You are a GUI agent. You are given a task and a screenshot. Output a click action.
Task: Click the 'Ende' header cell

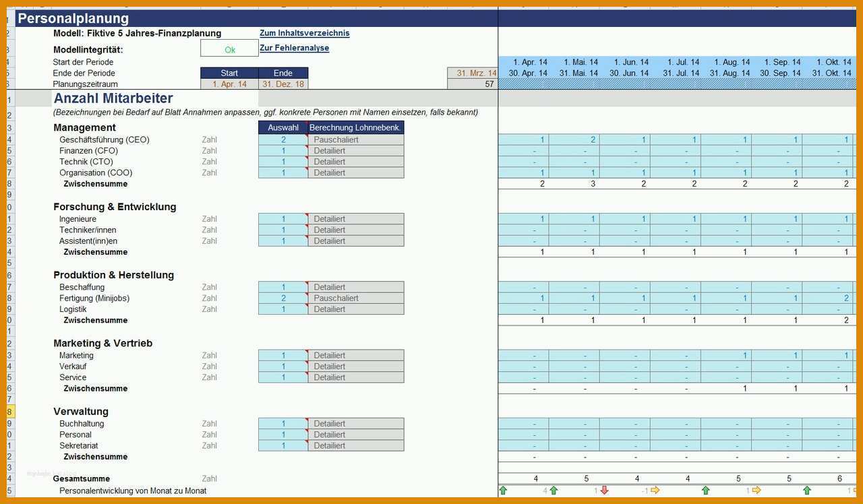pyautogui.click(x=283, y=73)
